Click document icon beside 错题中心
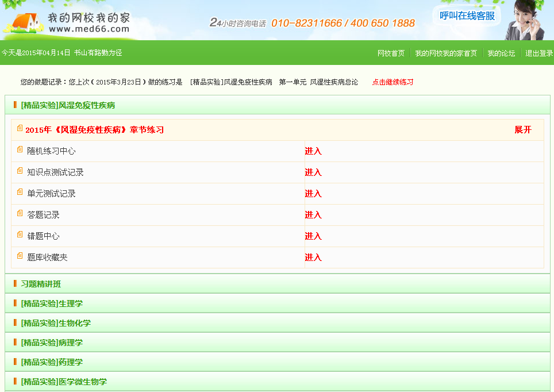554x392 pixels. point(20,235)
